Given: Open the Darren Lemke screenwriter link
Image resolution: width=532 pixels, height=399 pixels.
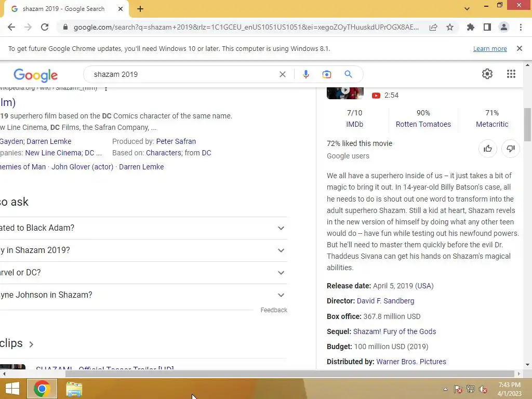Looking at the screenshot, I should (49, 141).
